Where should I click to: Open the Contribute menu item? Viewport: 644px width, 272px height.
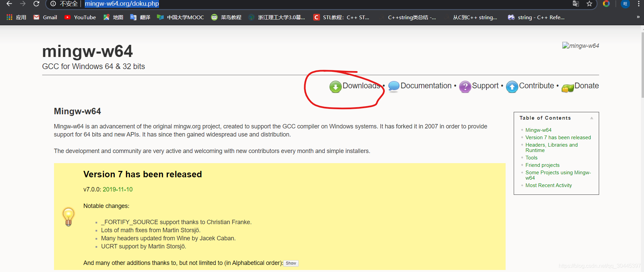[536, 86]
